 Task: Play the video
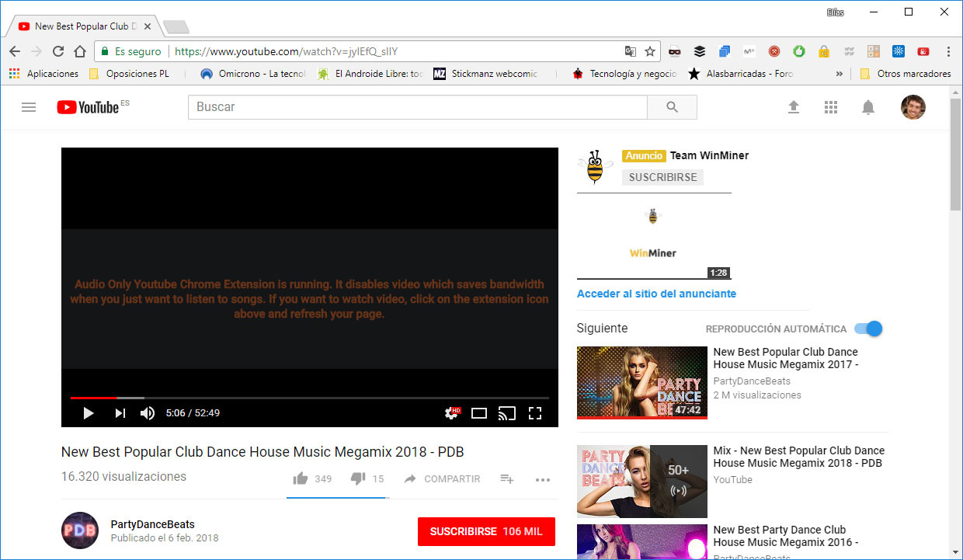(88, 412)
